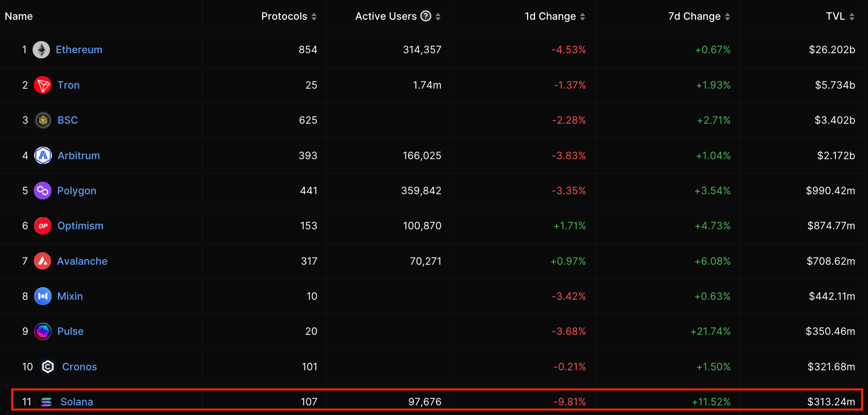
Task: Click the Name column header
Action: (x=19, y=16)
